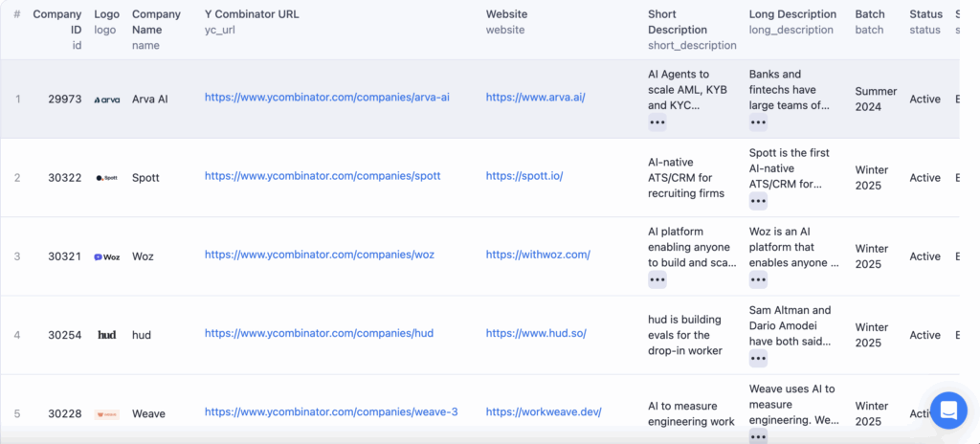Click Arva AI's Active status cell

(925, 99)
